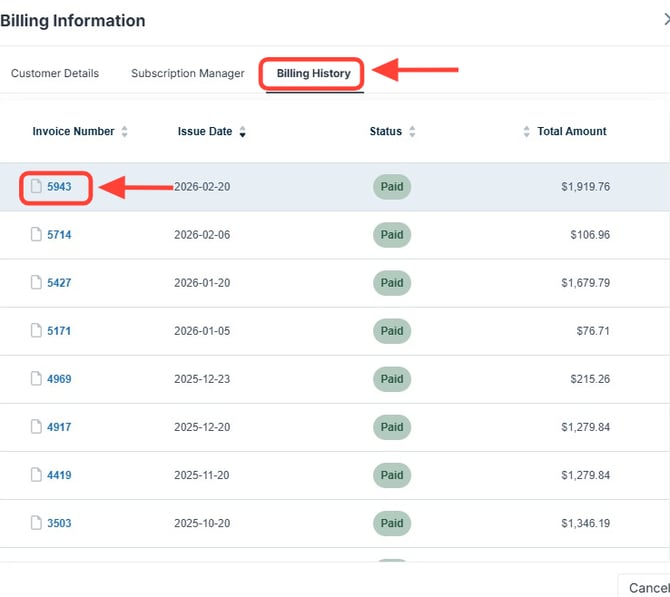Select the Billing History tab

point(314,74)
